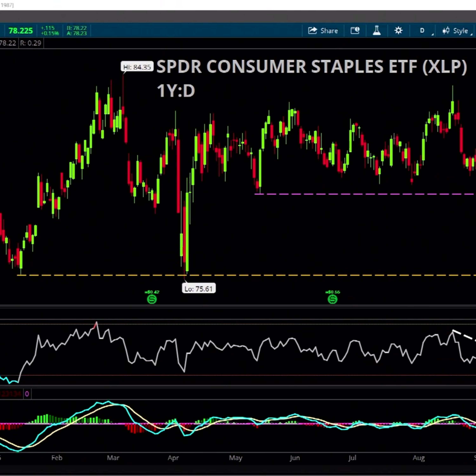Click the Jul label on time axis
The image size is (476, 476).
(x=352, y=458)
